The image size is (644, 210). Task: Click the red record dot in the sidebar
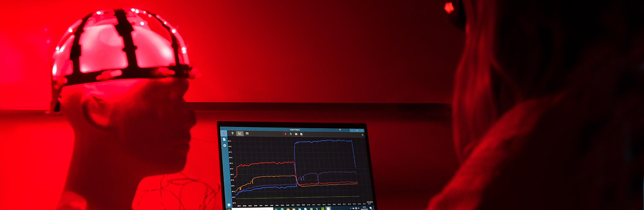[224, 133]
